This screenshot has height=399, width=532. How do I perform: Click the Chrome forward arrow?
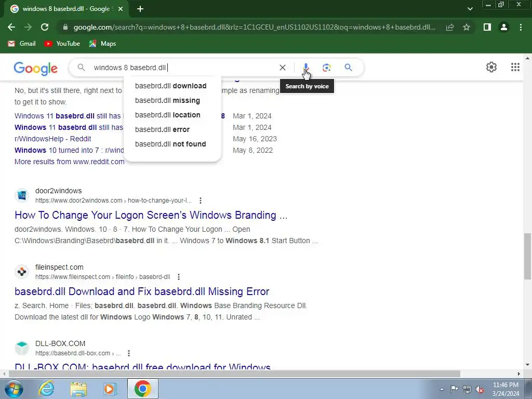[x=28, y=27]
